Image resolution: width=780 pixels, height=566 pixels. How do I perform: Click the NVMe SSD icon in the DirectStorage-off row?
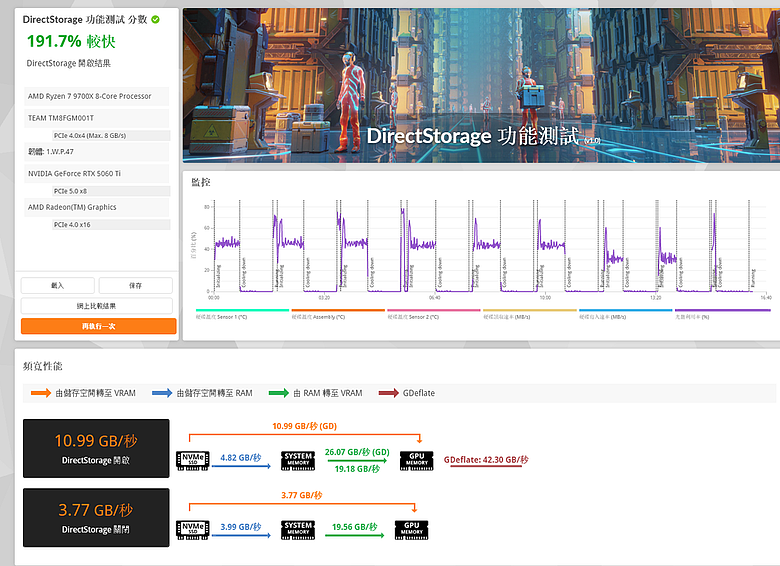(193, 530)
